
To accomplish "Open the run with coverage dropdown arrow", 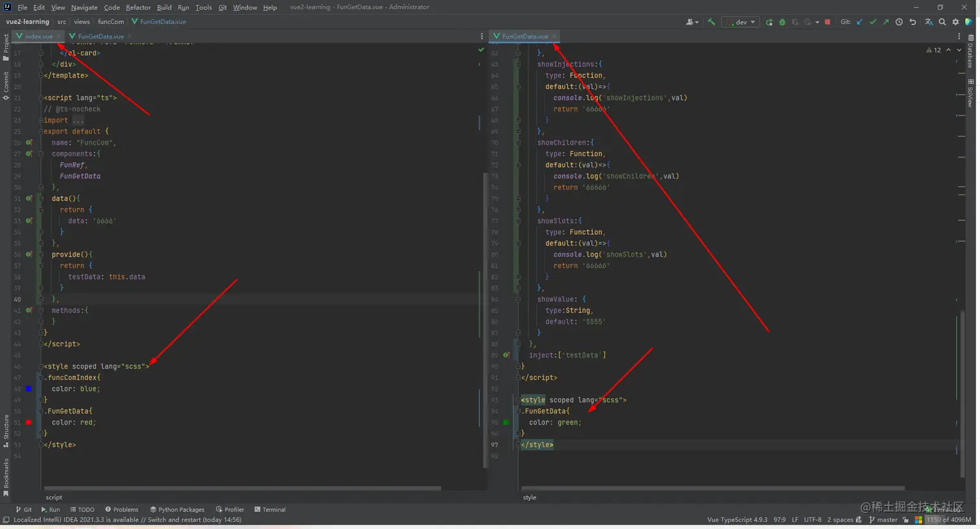I will tap(817, 22).
